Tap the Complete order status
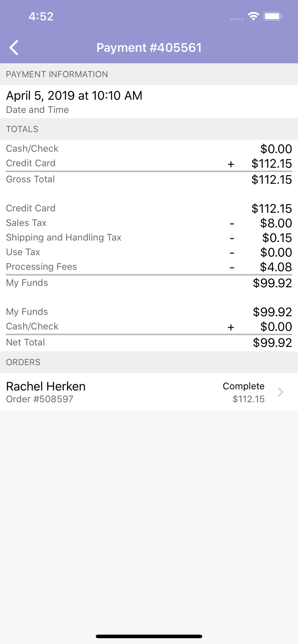Viewport: 298px width, 644px height. (x=243, y=386)
